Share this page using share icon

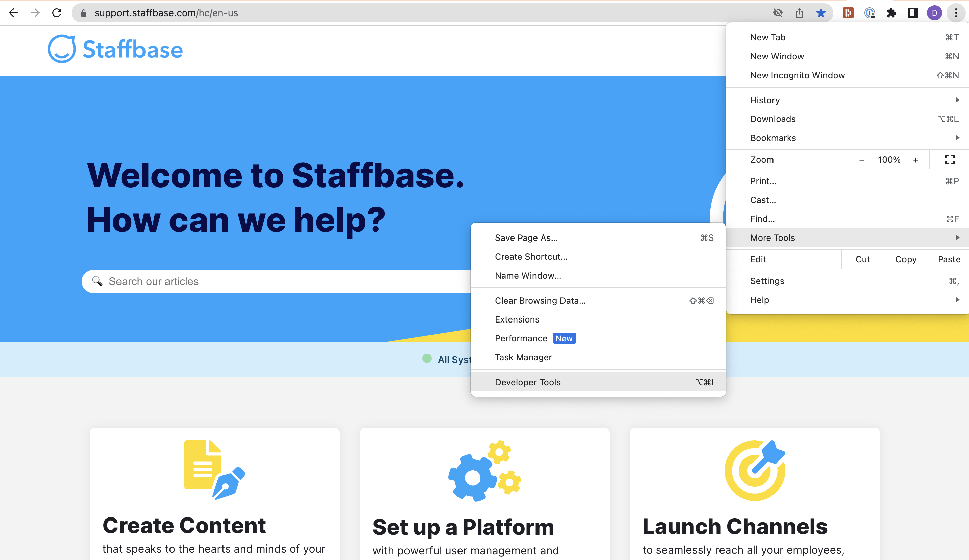click(800, 13)
